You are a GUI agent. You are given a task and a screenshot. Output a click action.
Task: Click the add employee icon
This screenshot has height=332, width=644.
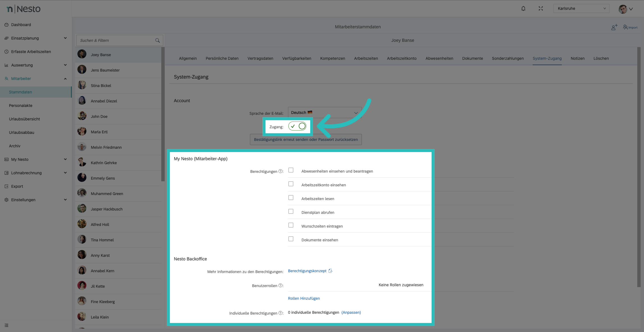tap(614, 27)
